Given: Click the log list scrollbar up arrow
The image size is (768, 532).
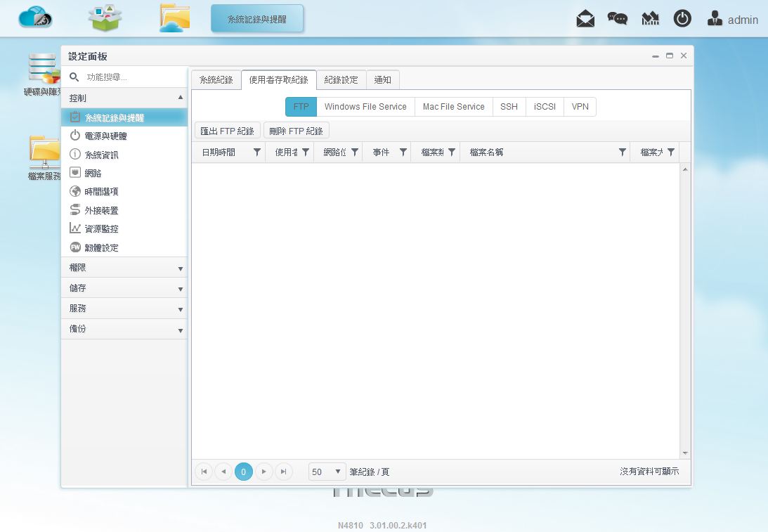Looking at the screenshot, I should pyautogui.click(x=685, y=169).
